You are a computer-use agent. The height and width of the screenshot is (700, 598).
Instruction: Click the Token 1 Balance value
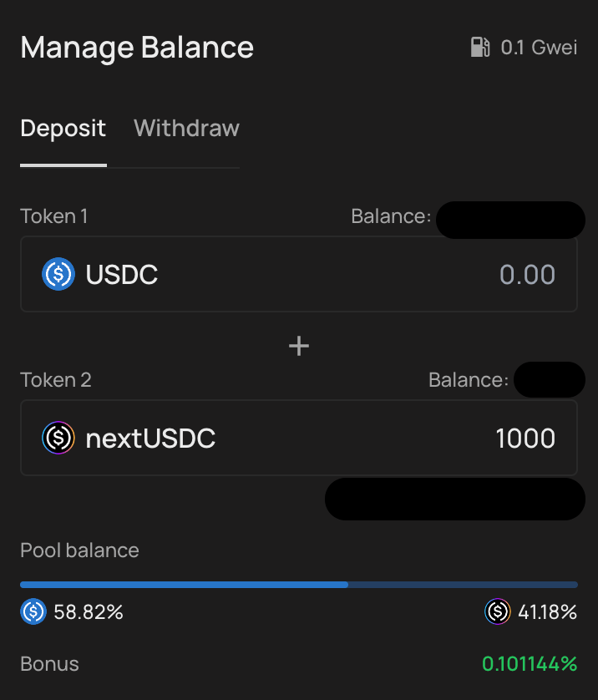(510, 220)
